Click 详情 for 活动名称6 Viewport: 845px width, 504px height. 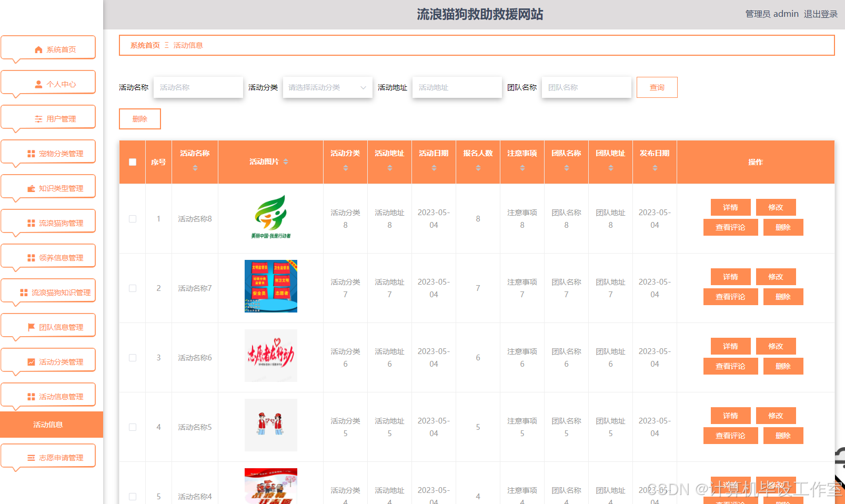point(731,346)
